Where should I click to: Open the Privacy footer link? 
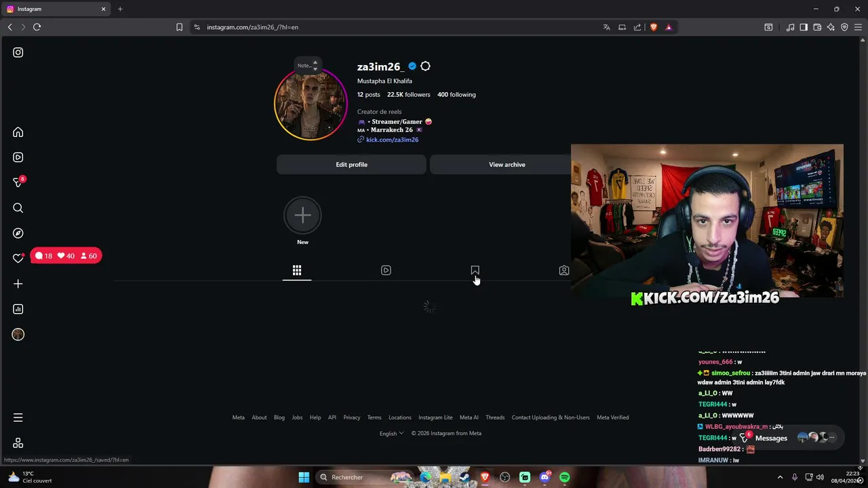point(351,418)
